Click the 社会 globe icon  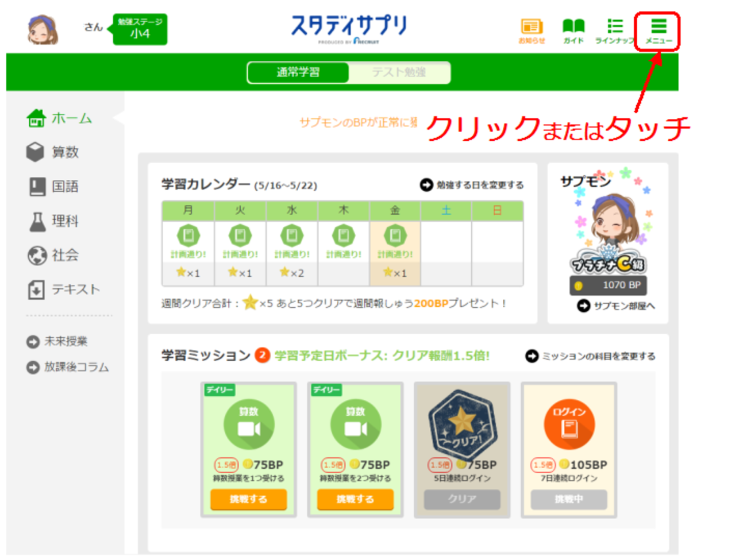point(37,255)
